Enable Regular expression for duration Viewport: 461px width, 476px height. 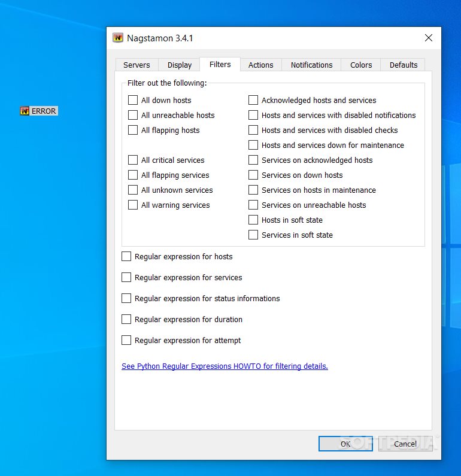point(126,319)
